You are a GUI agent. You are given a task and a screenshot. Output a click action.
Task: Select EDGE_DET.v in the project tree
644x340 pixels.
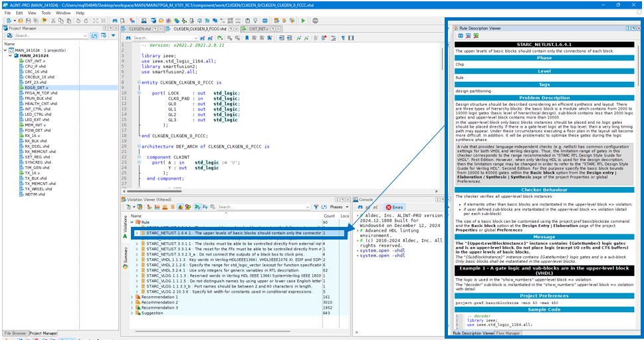(36, 88)
